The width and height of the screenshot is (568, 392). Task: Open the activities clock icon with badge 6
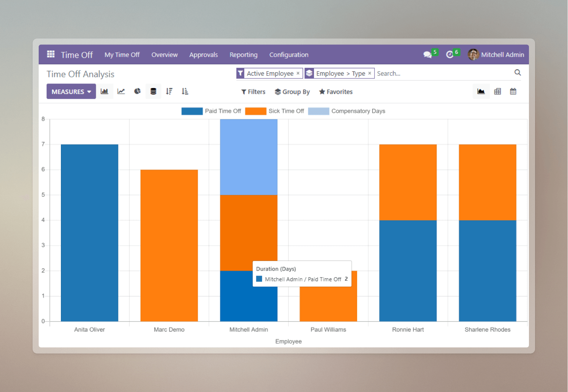[450, 55]
